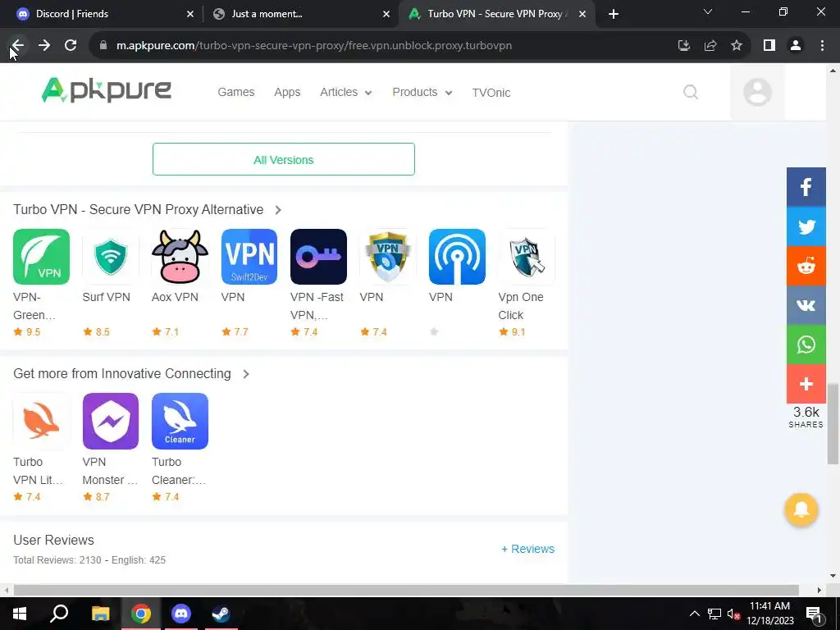The width and height of the screenshot is (840, 630).
Task: Open Chrome profile menu
Action: [x=796, y=46]
